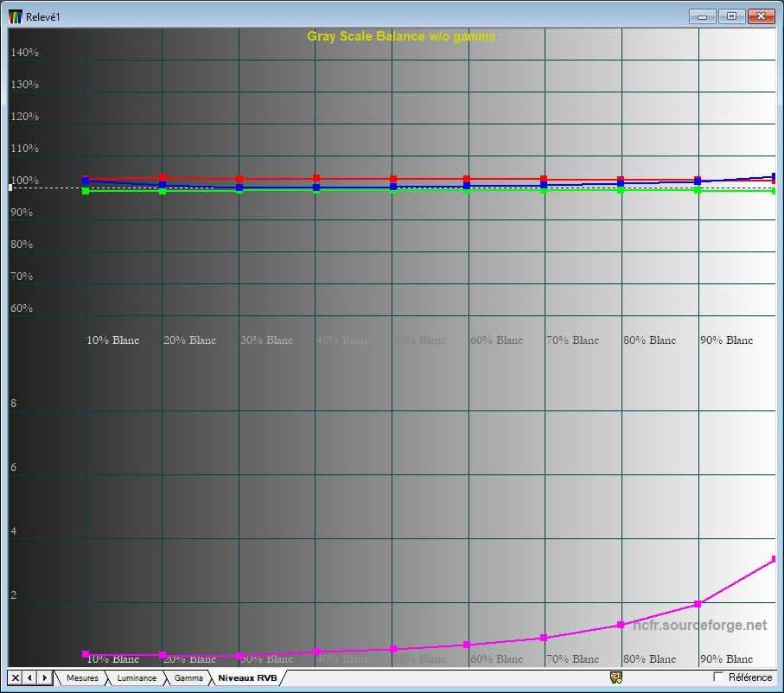Select the blue data point at 70% Blanc
This screenshot has width=784, height=693.
click(x=544, y=184)
